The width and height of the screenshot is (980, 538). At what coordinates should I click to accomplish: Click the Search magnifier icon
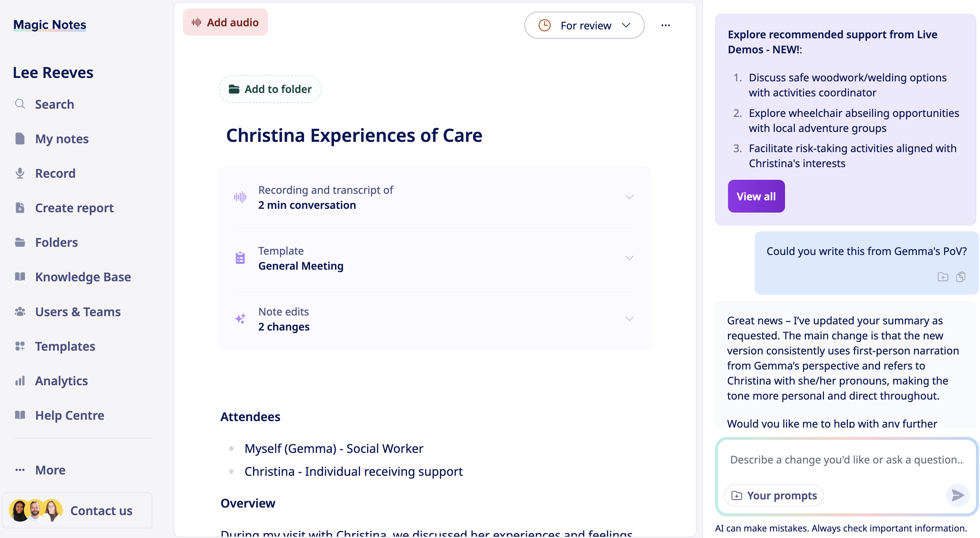pyautogui.click(x=20, y=104)
